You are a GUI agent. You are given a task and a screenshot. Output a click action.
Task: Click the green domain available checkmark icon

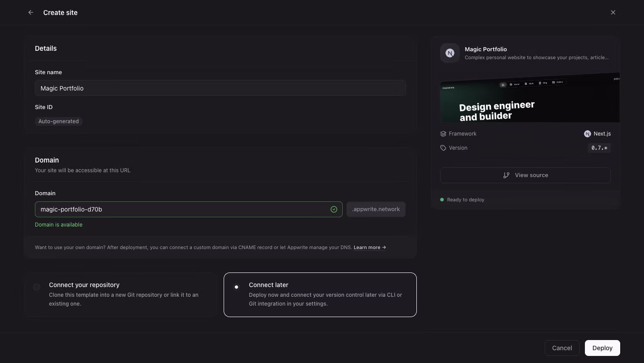pyautogui.click(x=334, y=209)
